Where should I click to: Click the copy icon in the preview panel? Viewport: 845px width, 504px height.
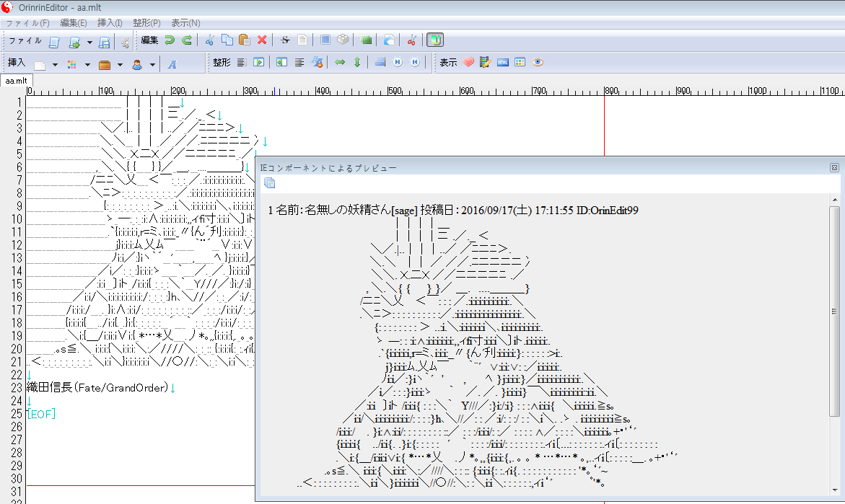tap(270, 183)
